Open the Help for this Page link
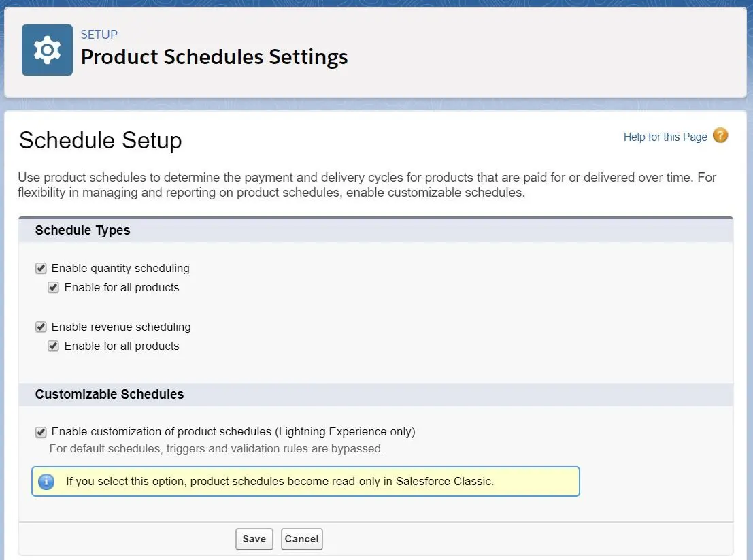753x560 pixels. [x=665, y=137]
